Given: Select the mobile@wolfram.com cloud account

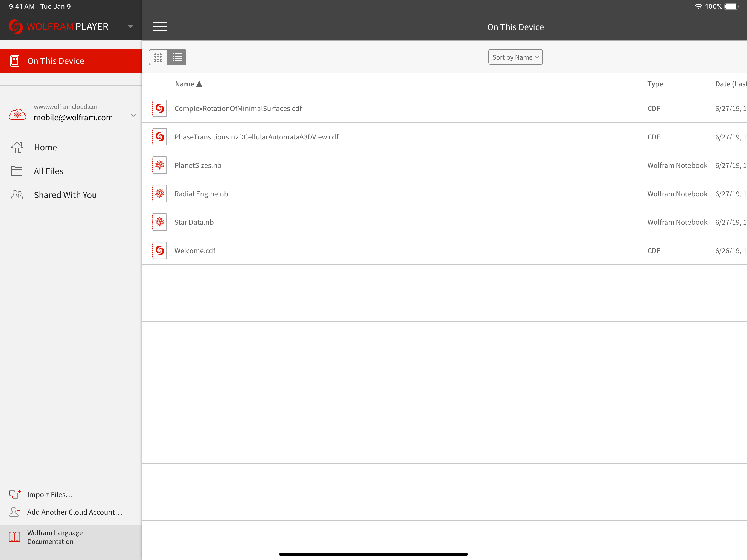Looking at the screenshot, I should pyautogui.click(x=71, y=112).
